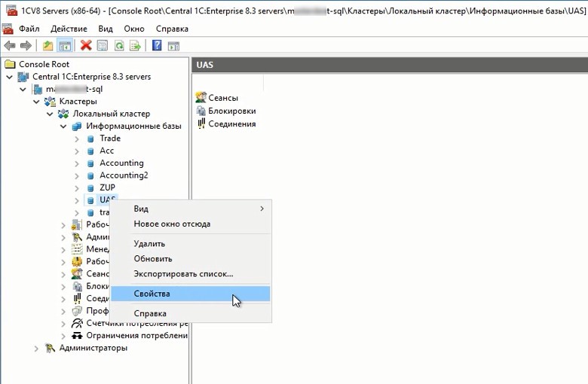
Task: Click the UAS header of right pane
Action: point(390,65)
